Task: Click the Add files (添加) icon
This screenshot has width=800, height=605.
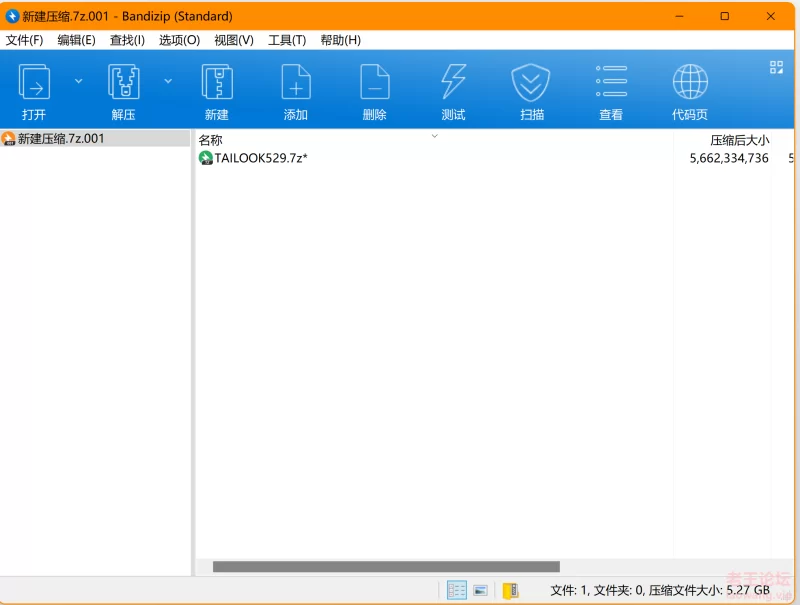Action: click(x=296, y=82)
